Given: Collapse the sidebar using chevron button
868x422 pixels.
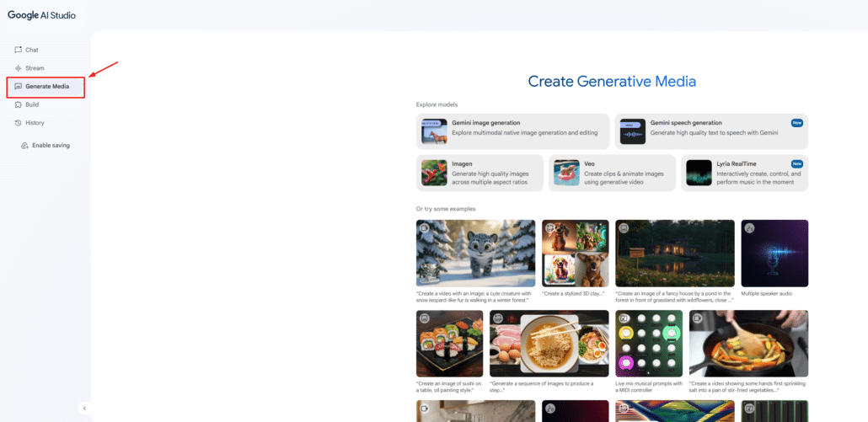Looking at the screenshot, I should 84,408.
